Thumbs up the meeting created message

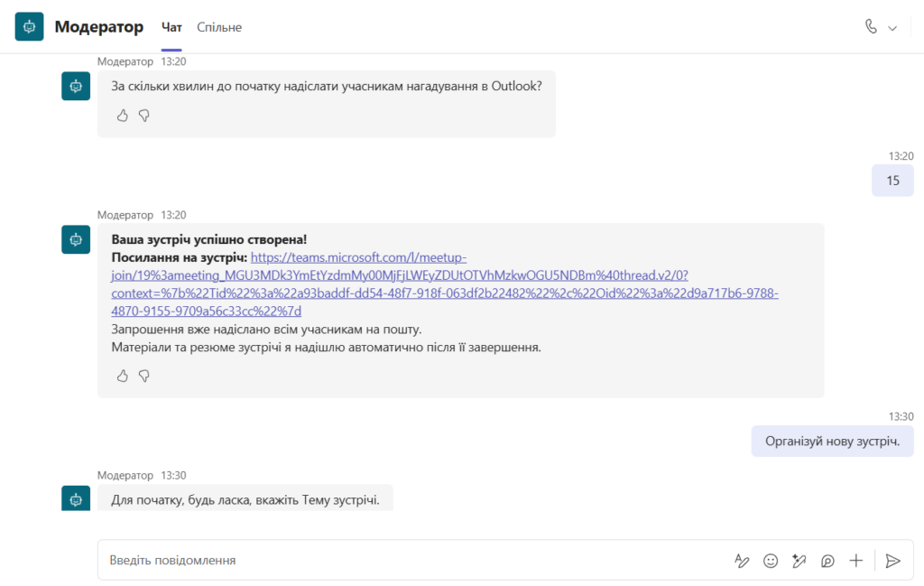pos(123,376)
